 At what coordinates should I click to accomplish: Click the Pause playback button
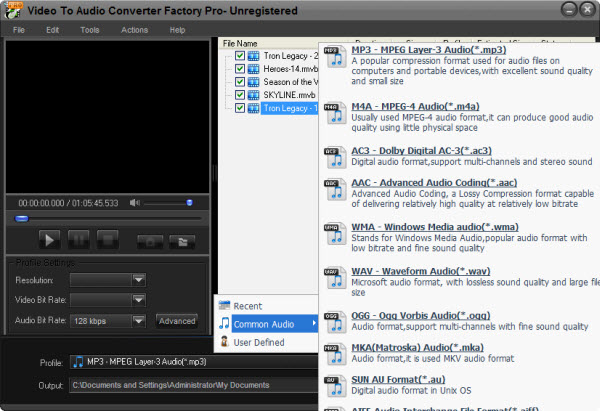coord(78,239)
